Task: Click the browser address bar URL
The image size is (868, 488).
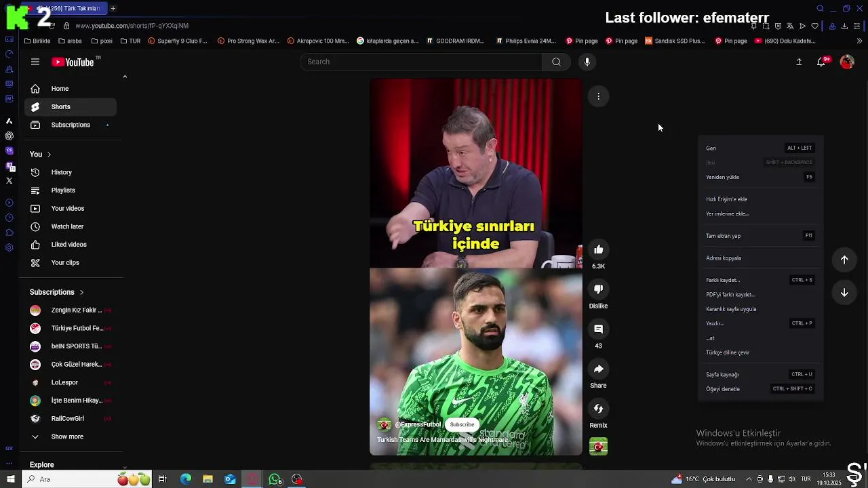Action: [x=132, y=26]
